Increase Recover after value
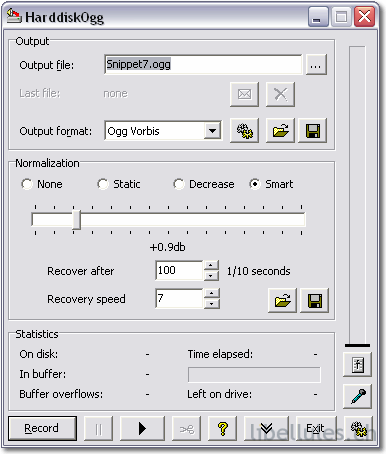Viewport: 386px width, 454px height. pos(211,266)
